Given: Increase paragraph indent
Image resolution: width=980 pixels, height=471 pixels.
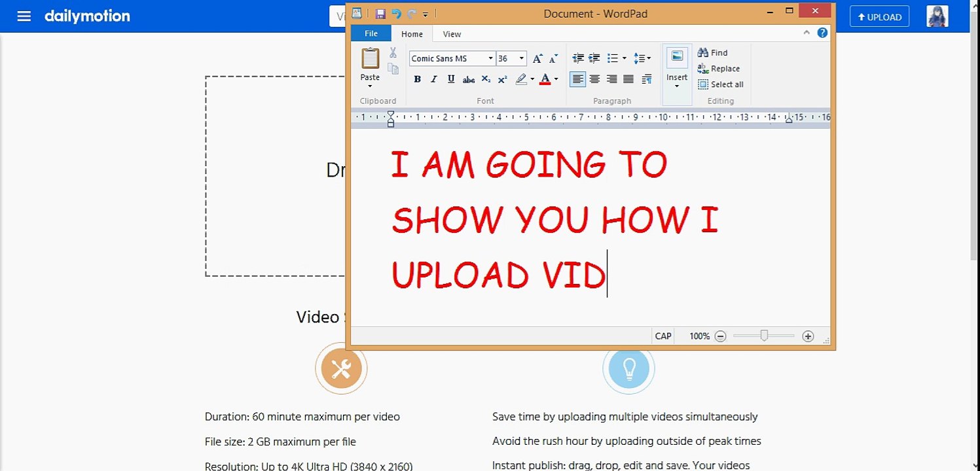Looking at the screenshot, I should (x=594, y=58).
